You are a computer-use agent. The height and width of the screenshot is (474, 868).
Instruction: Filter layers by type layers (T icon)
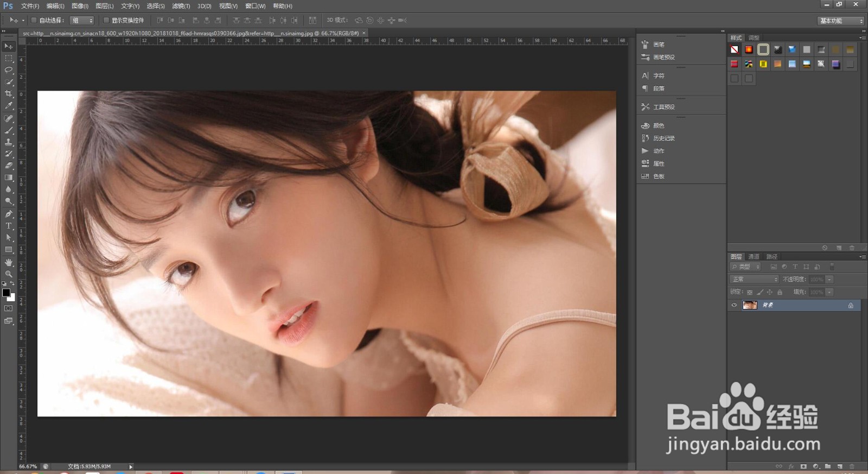[795, 267]
